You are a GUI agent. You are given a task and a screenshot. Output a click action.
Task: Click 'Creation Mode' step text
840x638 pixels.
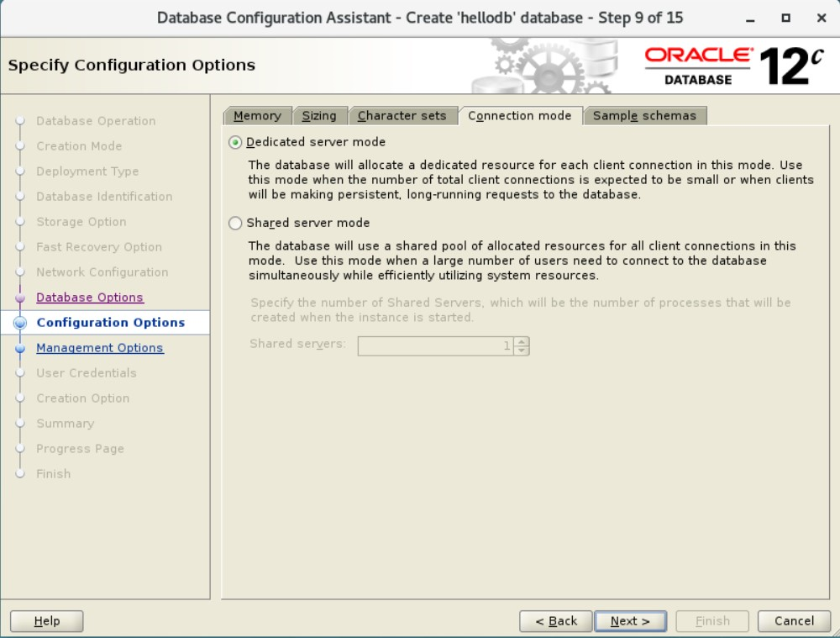pyautogui.click(x=79, y=146)
